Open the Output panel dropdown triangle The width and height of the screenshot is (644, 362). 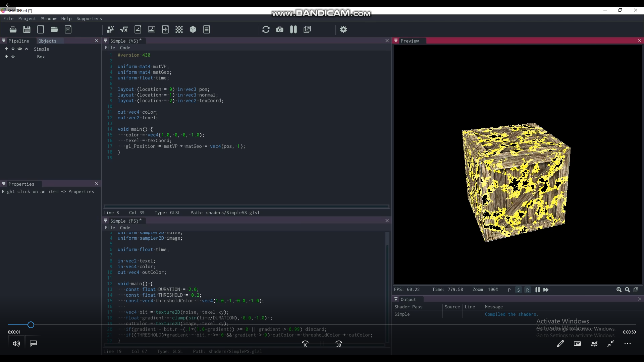coord(396,299)
